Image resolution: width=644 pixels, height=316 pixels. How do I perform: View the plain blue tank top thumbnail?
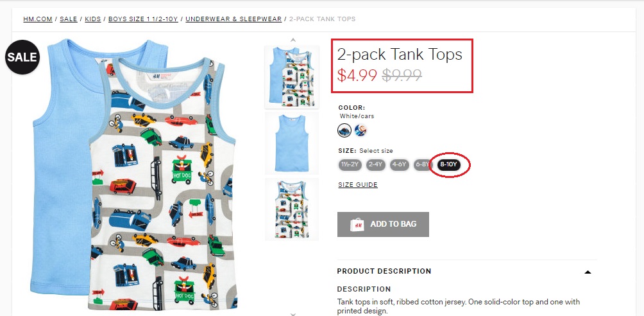(292, 142)
